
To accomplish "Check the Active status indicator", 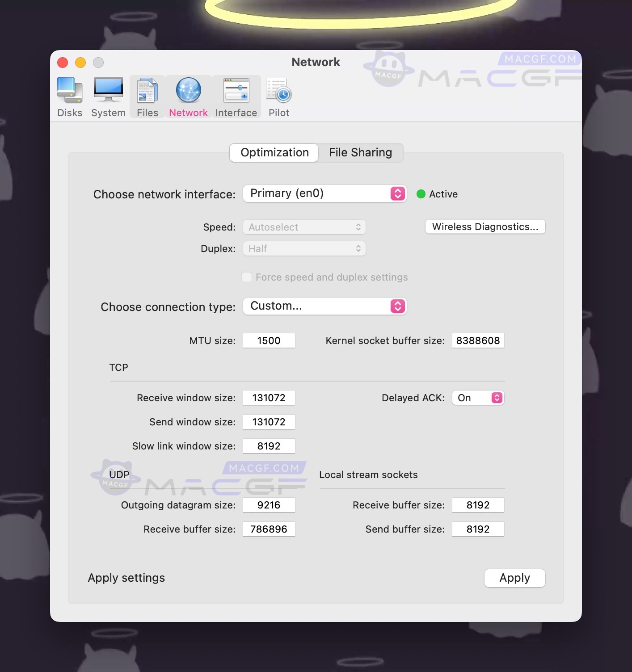I will point(421,194).
